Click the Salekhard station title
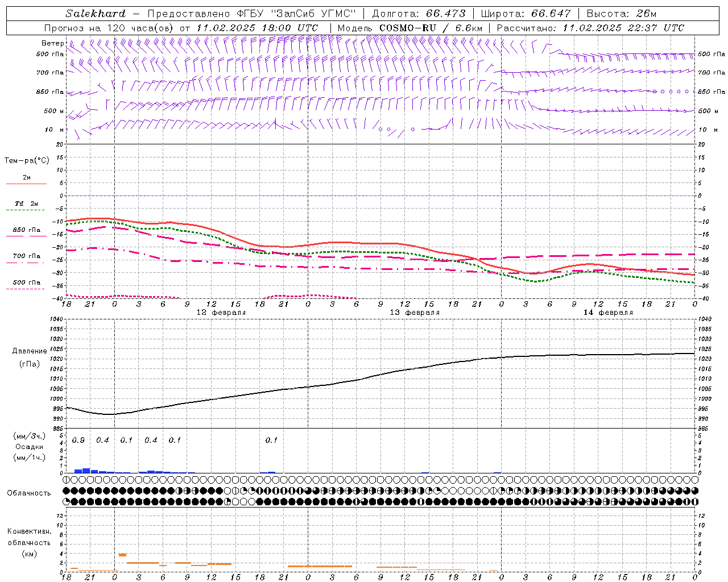728x582 pixels. tap(96, 14)
